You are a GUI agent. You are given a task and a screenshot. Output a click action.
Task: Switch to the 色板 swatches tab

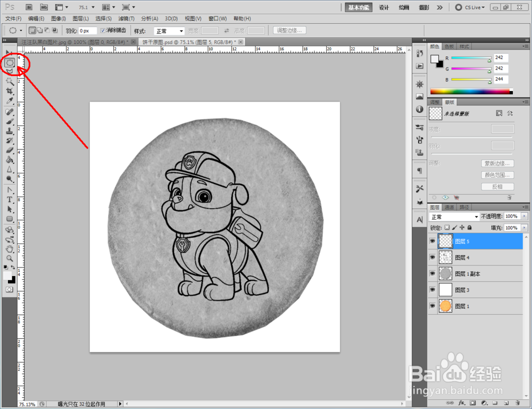[449, 46]
